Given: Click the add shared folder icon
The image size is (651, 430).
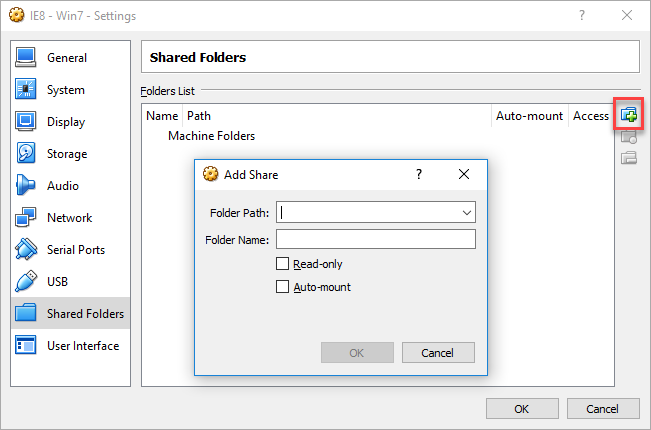Looking at the screenshot, I should [628, 115].
